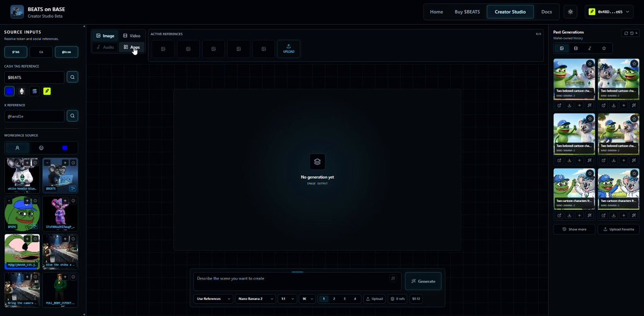Open the Apps tab
Image resolution: width=644 pixels, height=316 pixels.
point(132,47)
